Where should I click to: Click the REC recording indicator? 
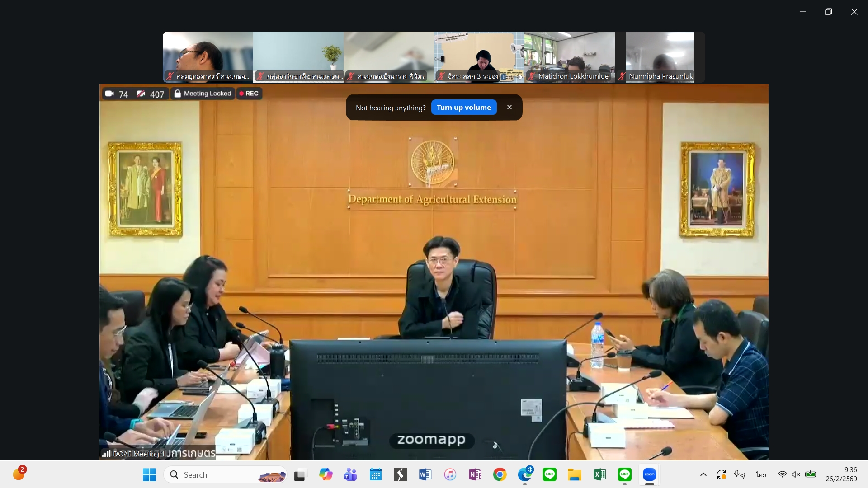249,94
